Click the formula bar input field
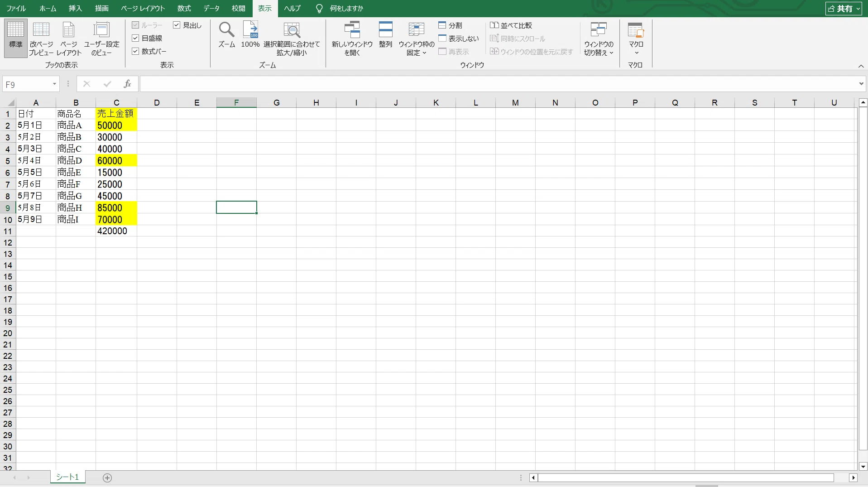 (498, 84)
